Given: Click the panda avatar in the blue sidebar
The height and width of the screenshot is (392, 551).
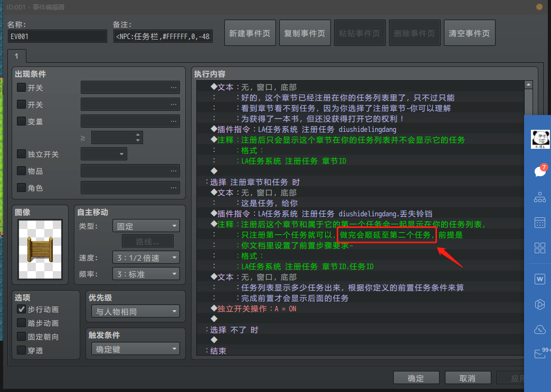Looking at the screenshot, I should click(540, 139).
